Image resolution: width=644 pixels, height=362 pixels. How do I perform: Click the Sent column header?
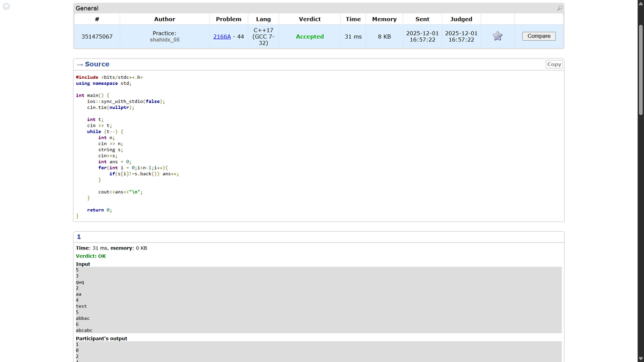tap(422, 19)
